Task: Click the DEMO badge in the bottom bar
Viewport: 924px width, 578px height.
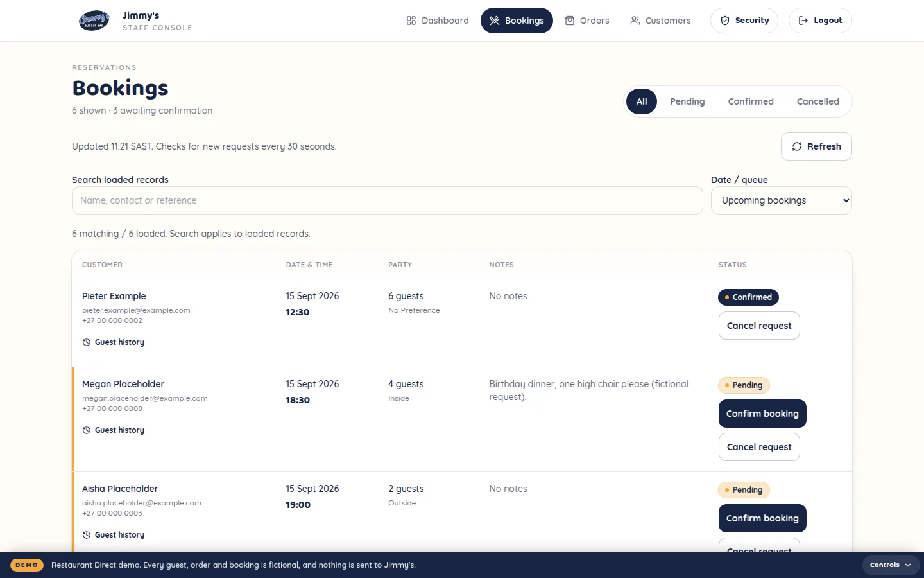Action: point(27,565)
